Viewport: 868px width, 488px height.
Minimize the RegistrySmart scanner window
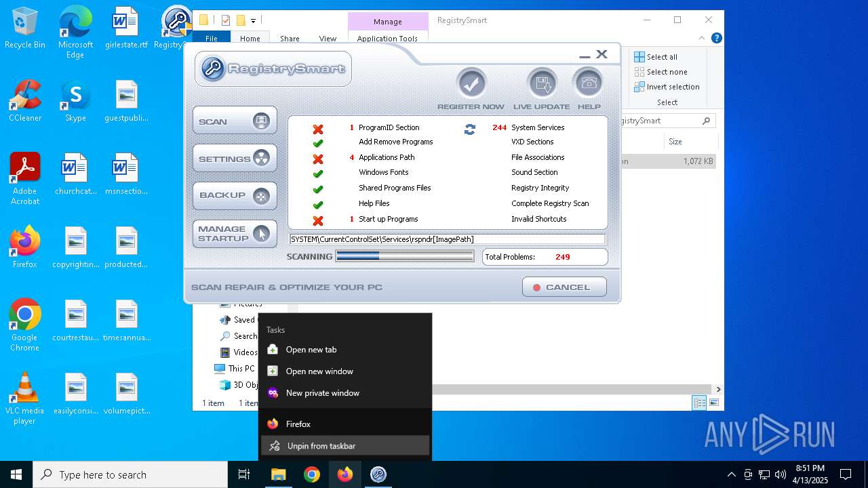[585, 56]
